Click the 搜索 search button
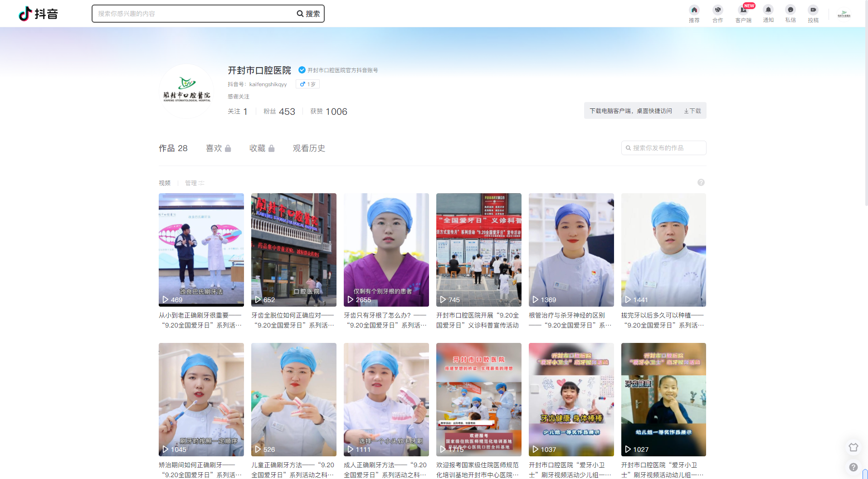868x479 pixels. [308, 14]
